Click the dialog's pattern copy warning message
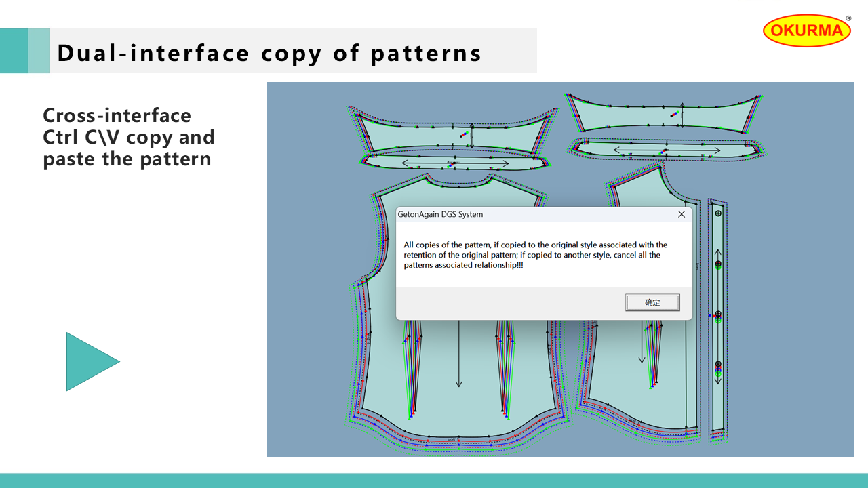 coord(535,255)
